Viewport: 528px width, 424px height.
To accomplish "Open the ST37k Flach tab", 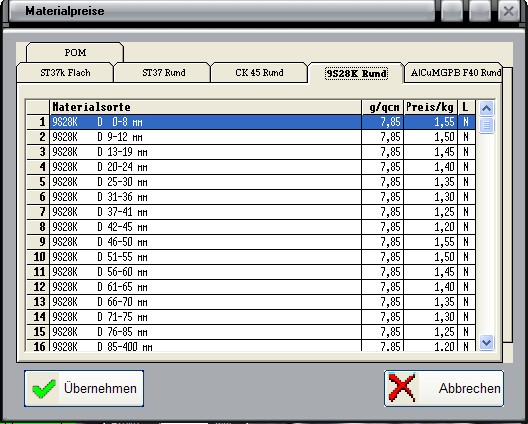I will 65,73.
